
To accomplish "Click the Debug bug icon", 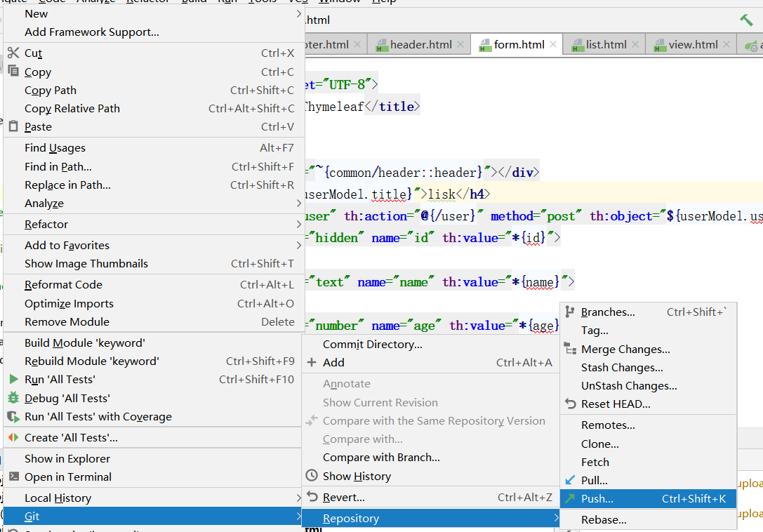I will (13, 398).
